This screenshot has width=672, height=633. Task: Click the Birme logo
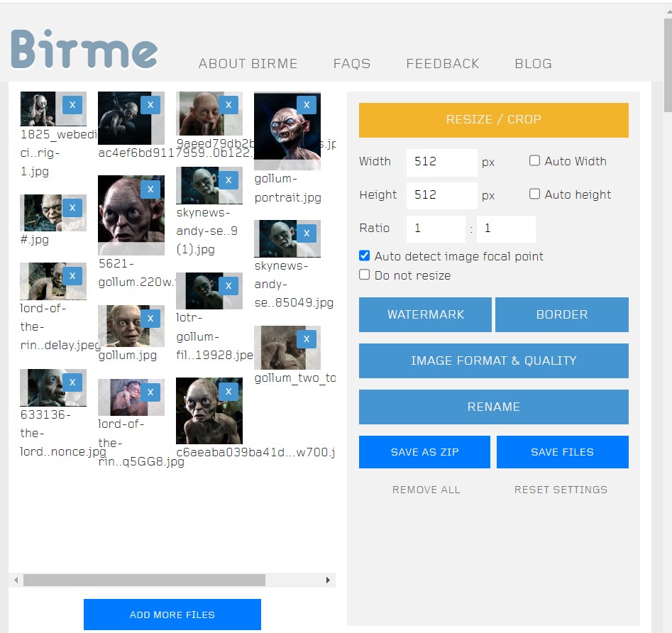pos(84,51)
